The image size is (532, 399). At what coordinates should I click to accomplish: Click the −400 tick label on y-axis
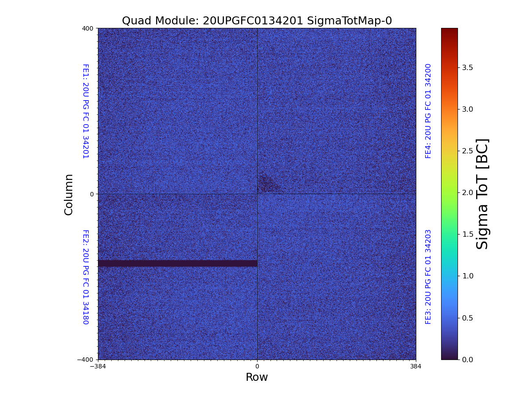(86, 360)
